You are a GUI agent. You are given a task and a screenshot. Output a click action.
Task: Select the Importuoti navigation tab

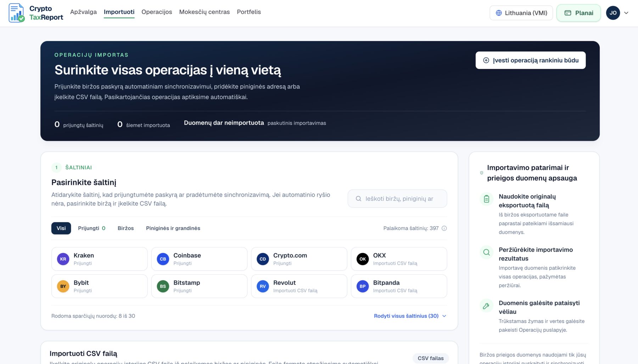coord(119,12)
